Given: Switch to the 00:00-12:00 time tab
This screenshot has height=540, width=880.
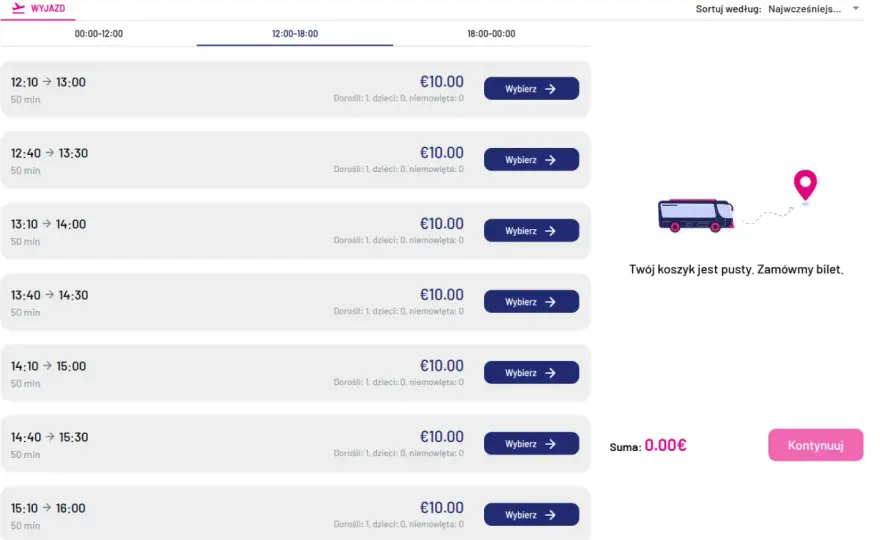Looking at the screenshot, I should 98,34.
